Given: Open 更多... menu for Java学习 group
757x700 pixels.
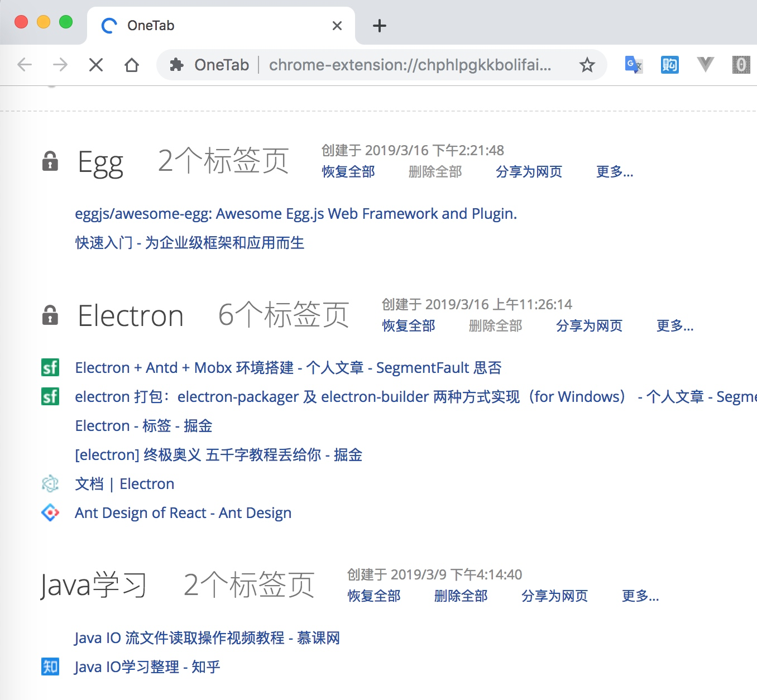Looking at the screenshot, I should pos(640,596).
